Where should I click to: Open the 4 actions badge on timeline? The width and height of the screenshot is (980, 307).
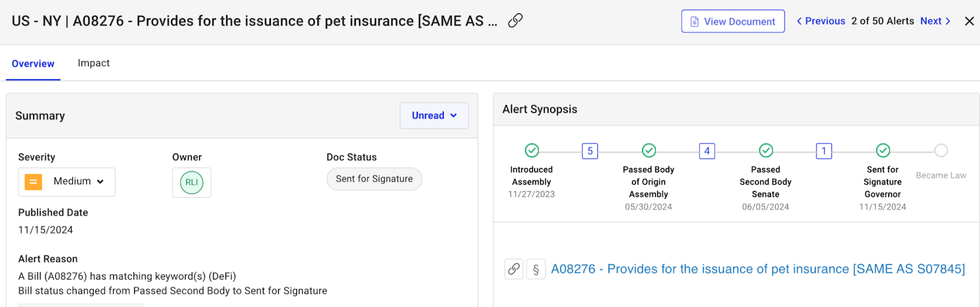click(707, 151)
